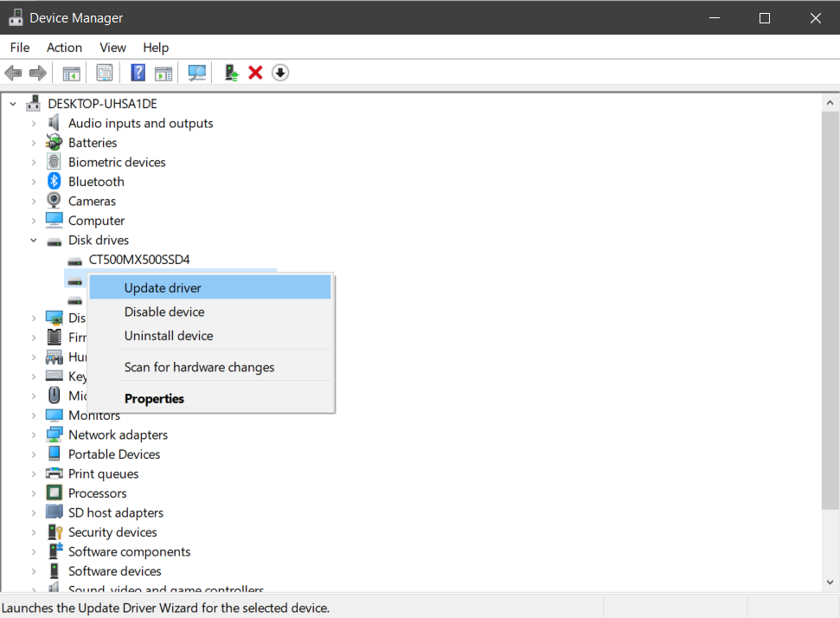840x618 pixels.
Task: Click Scan for hardware changes monitor icon
Action: click(x=196, y=73)
